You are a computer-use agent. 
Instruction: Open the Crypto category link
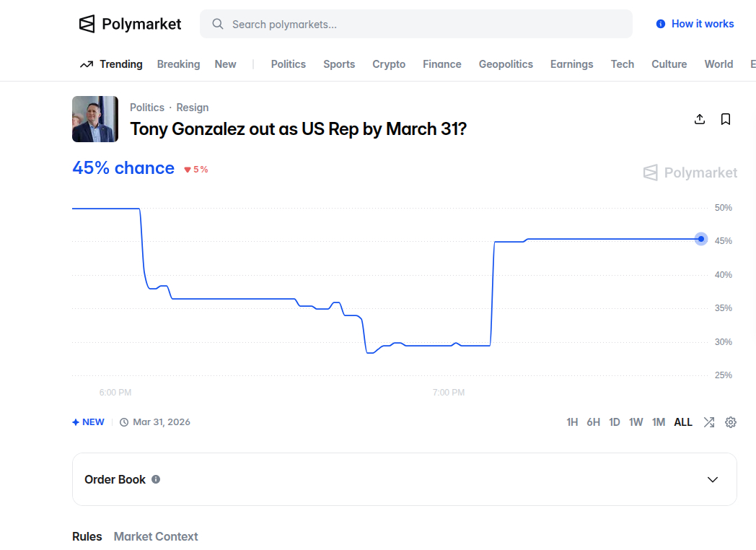coord(389,64)
